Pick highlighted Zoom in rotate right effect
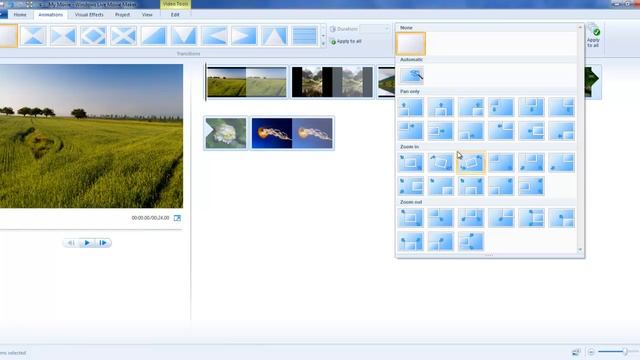Screen dimensions: 640x360 [471, 163]
